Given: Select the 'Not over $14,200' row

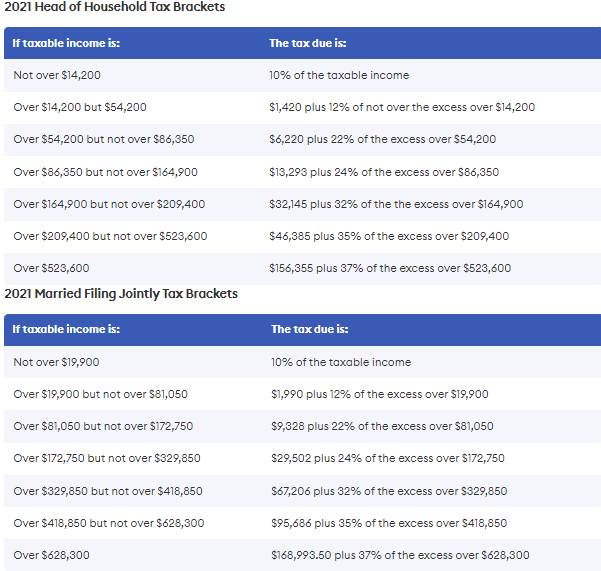Looking at the screenshot, I should point(302,75).
